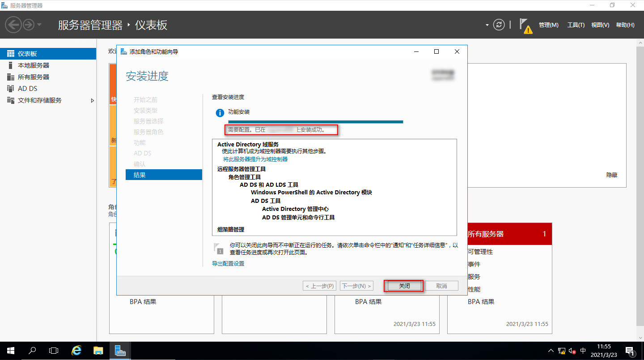Click the 上一步(P) button
The image size is (644, 360).
click(x=320, y=286)
